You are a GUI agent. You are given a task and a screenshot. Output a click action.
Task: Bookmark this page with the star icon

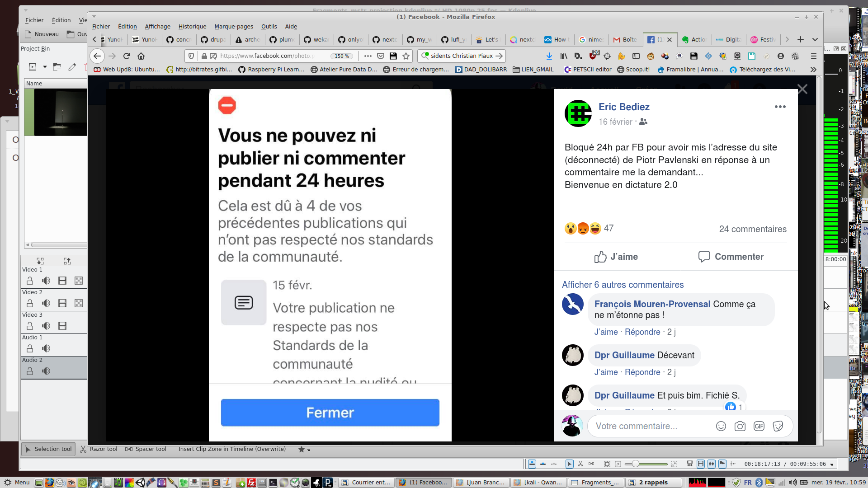406,56
